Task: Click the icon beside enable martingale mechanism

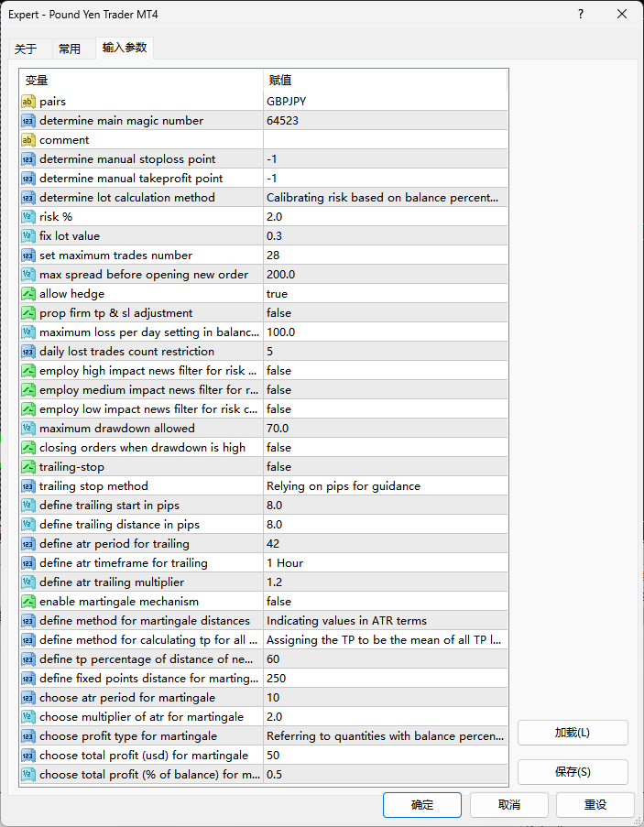Action: pyautogui.click(x=28, y=602)
